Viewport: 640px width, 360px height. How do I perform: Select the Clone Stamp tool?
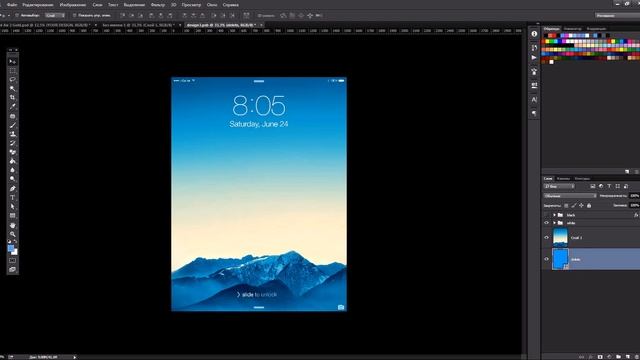point(13,134)
